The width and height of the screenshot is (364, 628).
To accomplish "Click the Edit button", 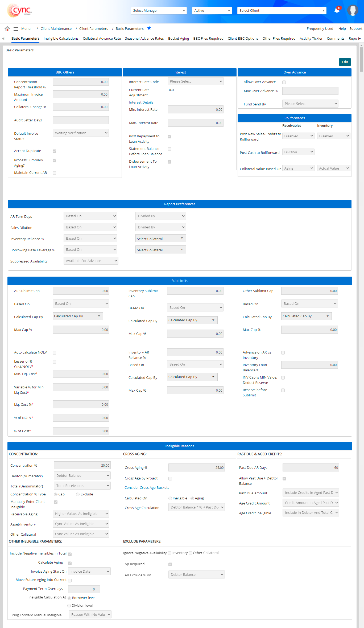I will pyautogui.click(x=345, y=62).
